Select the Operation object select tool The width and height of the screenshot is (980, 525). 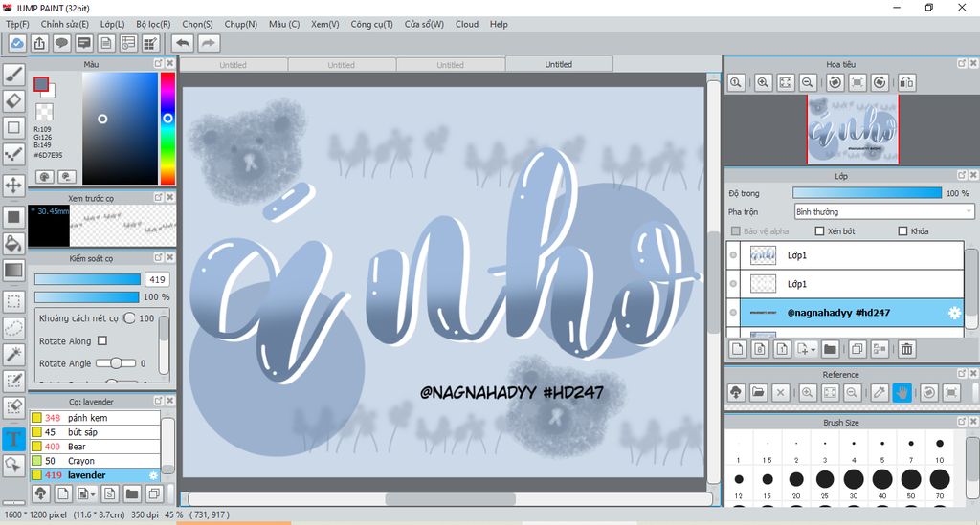[13, 465]
